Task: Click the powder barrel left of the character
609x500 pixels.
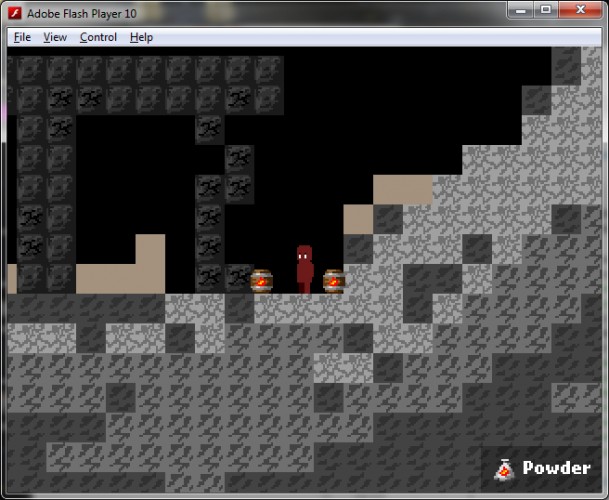Action: coord(261,281)
